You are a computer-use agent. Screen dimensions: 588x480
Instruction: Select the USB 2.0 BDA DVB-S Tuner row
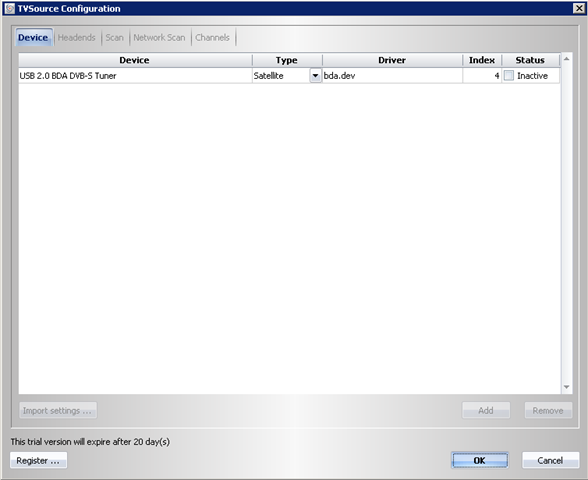(289, 76)
